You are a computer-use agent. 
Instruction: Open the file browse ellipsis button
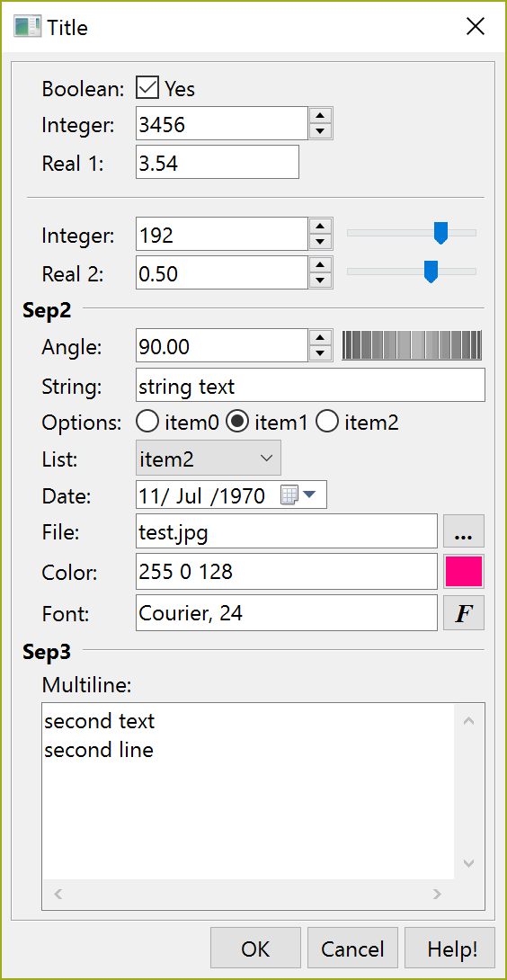[x=464, y=531]
